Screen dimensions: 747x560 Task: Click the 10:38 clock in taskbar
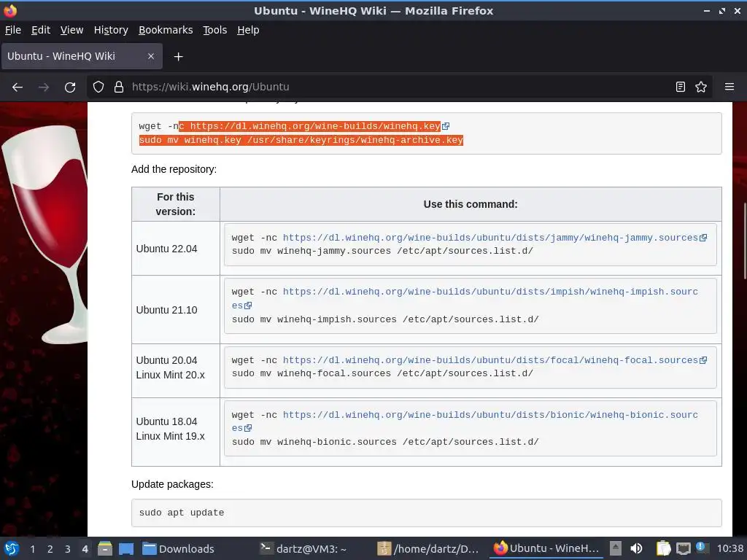pyautogui.click(x=729, y=548)
